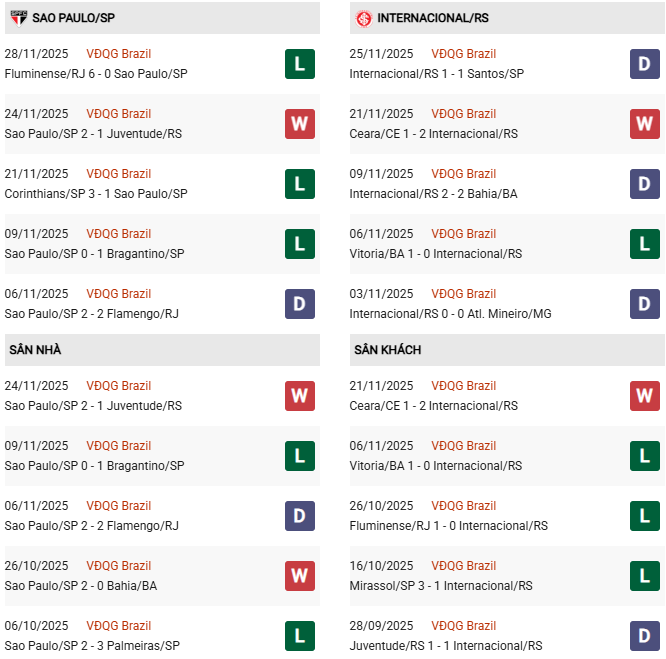The height and width of the screenshot is (659, 666).
Task: Click the SÂN NHÀ section header
Action: (36, 350)
